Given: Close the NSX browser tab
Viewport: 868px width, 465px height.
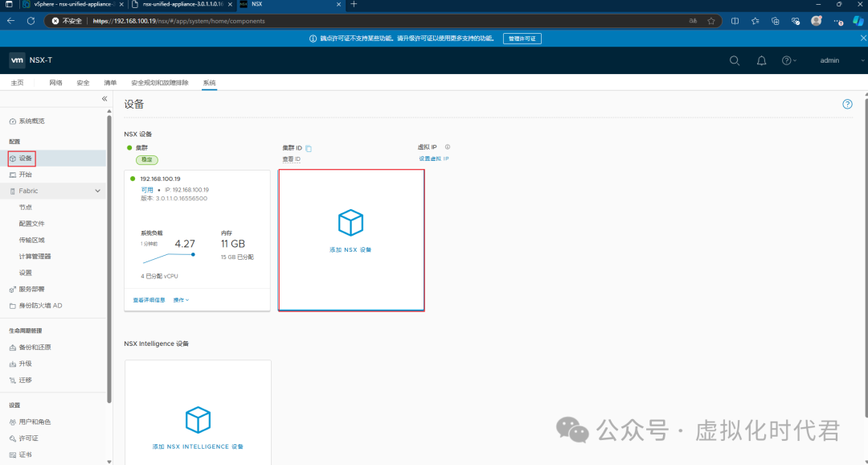Looking at the screenshot, I should click(339, 5).
